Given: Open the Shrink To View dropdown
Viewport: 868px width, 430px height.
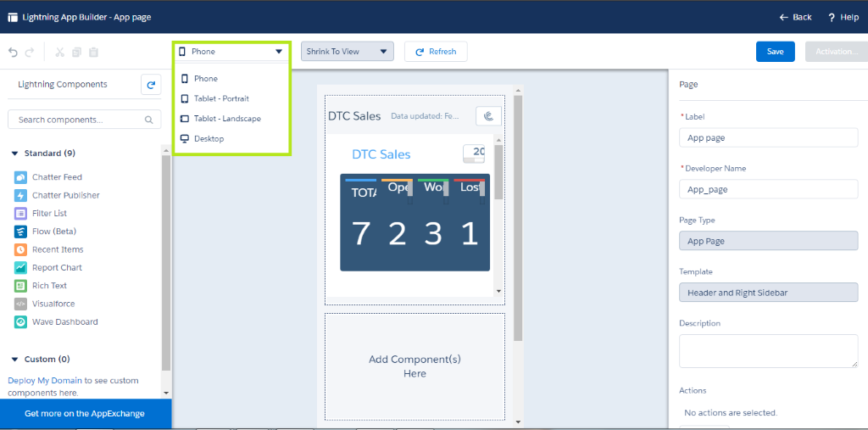Looking at the screenshot, I should pyautogui.click(x=347, y=52).
